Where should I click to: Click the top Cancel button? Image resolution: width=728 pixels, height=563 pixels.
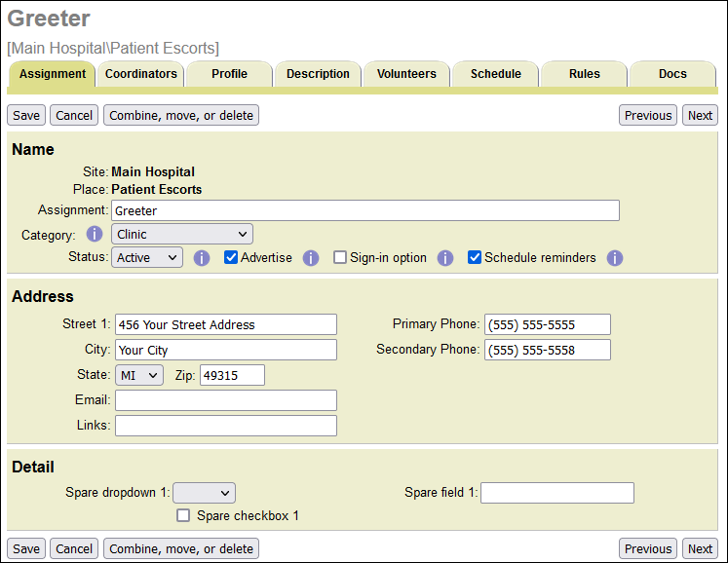pyautogui.click(x=74, y=115)
